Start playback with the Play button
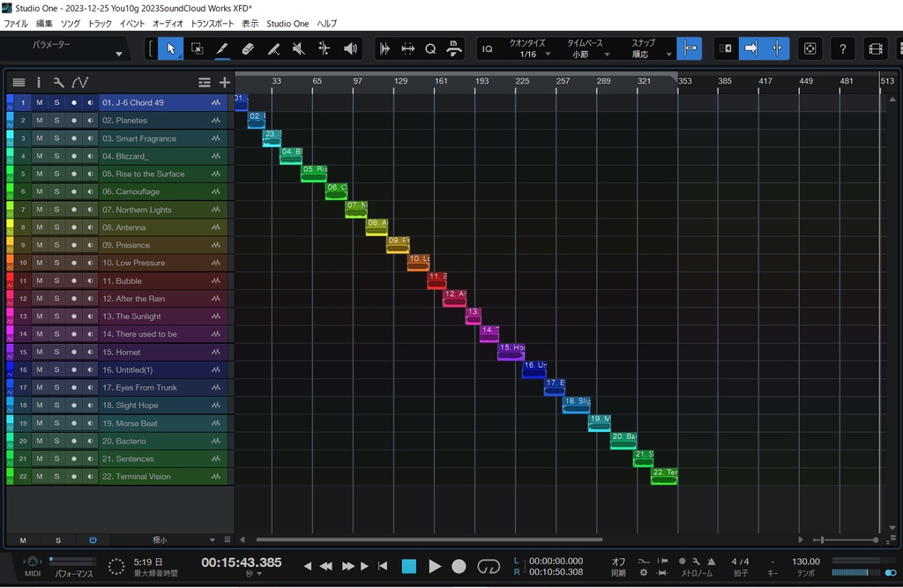Viewport: 903px width, 588px height. click(435, 567)
